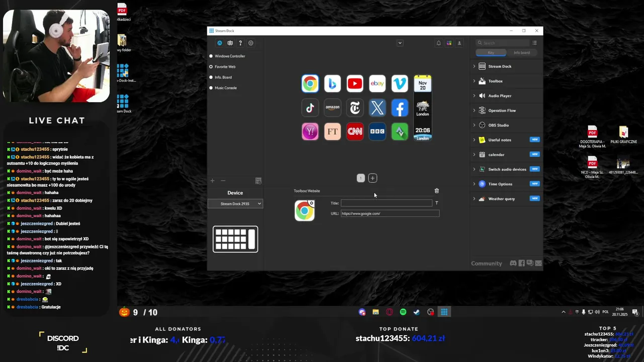The width and height of the screenshot is (644, 362).
Task: Open the Stream Dock 293S device dropdown
Action: tap(235, 204)
